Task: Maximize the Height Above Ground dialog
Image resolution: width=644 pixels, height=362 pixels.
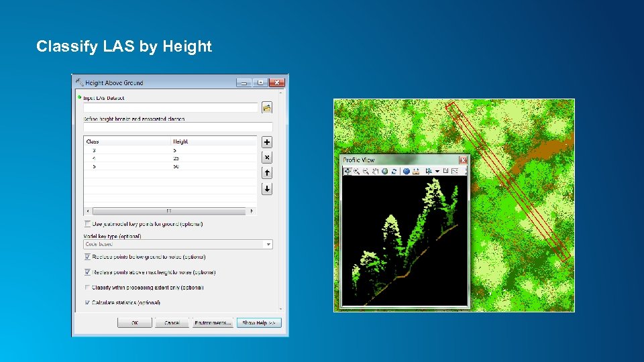Action: pos(260,82)
